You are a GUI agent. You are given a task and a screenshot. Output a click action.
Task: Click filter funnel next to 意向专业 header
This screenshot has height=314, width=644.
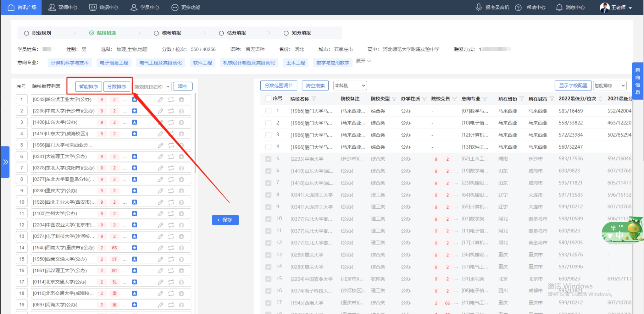(485, 99)
